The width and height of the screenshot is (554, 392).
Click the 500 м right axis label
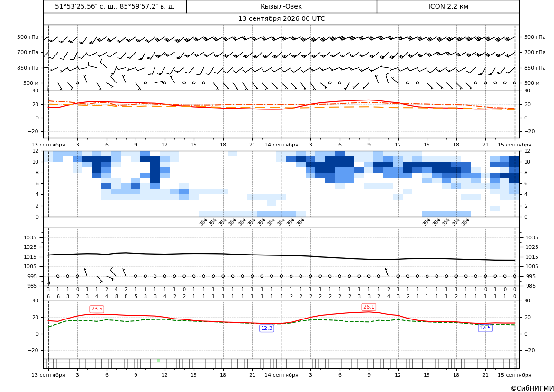click(532, 83)
